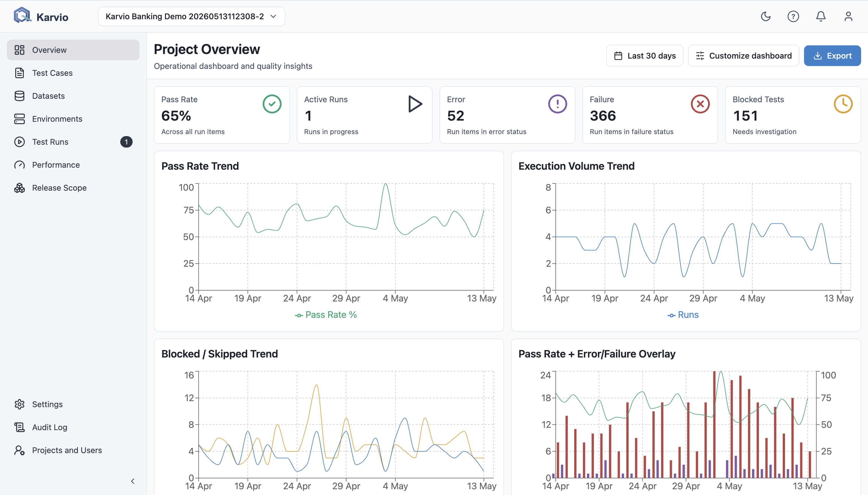868x495 pixels.
Task: Click download icon on Export button
Action: pos(818,56)
